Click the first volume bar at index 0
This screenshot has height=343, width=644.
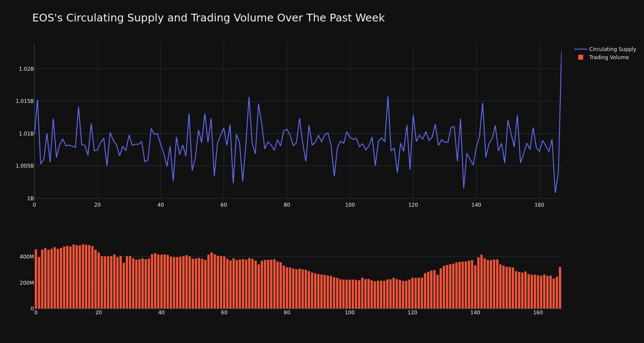pos(36,279)
